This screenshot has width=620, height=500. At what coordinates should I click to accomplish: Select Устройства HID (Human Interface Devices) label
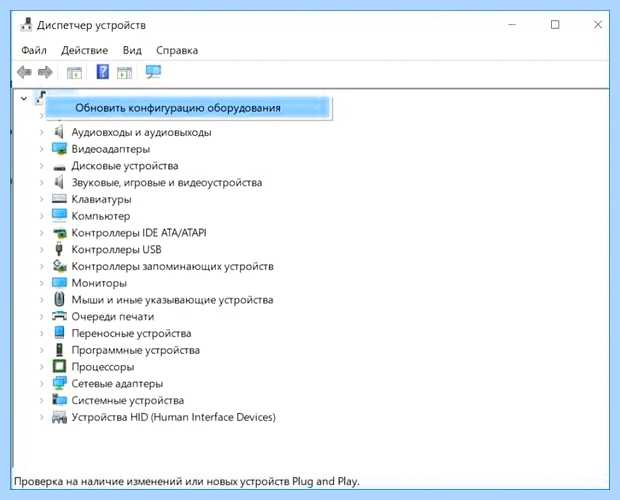coord(174,417)
